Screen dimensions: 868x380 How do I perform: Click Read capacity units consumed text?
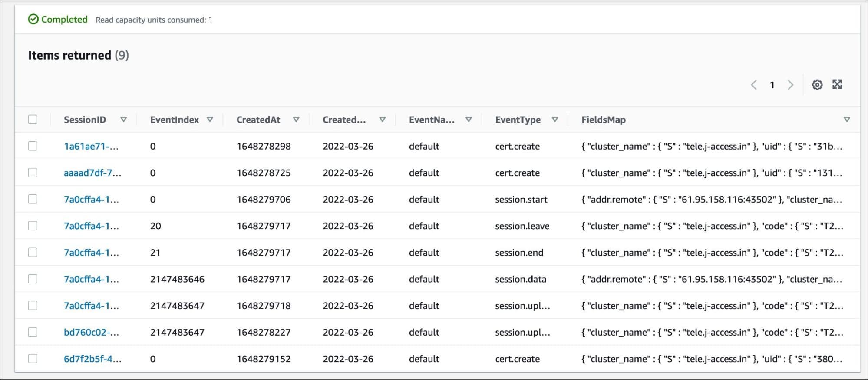(x=154, y=20)
